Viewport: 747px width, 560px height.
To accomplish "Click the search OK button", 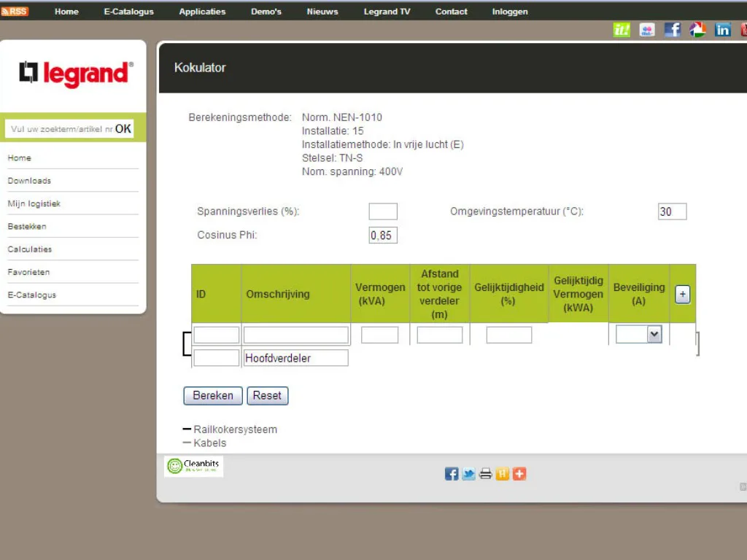I will (123, 129).
